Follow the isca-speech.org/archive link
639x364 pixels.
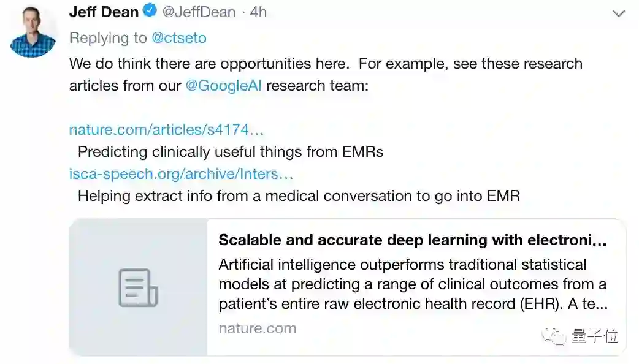[182, 174]
